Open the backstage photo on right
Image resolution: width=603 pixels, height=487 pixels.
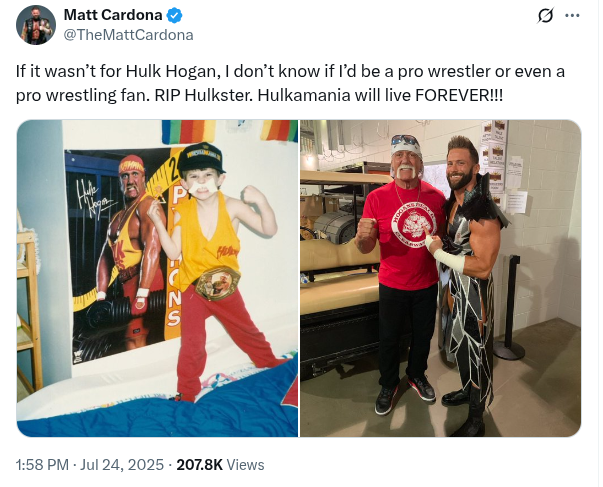(440, 278)
